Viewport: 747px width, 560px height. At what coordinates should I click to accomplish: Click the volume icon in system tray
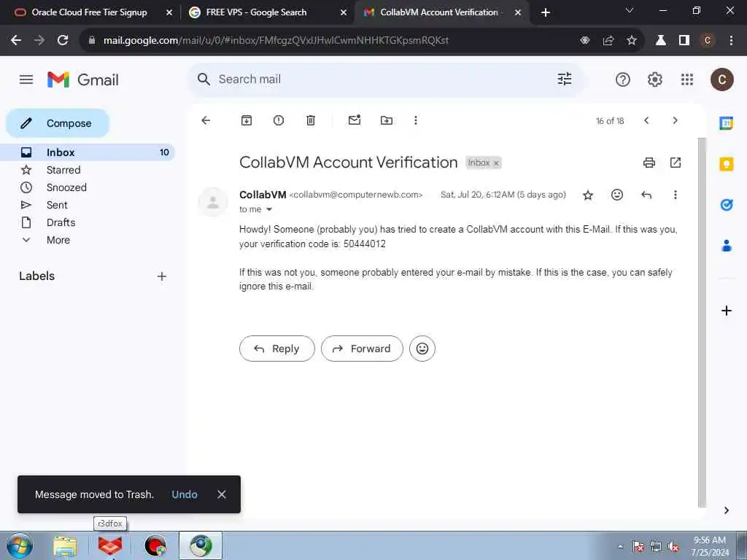tap(673, 547)
